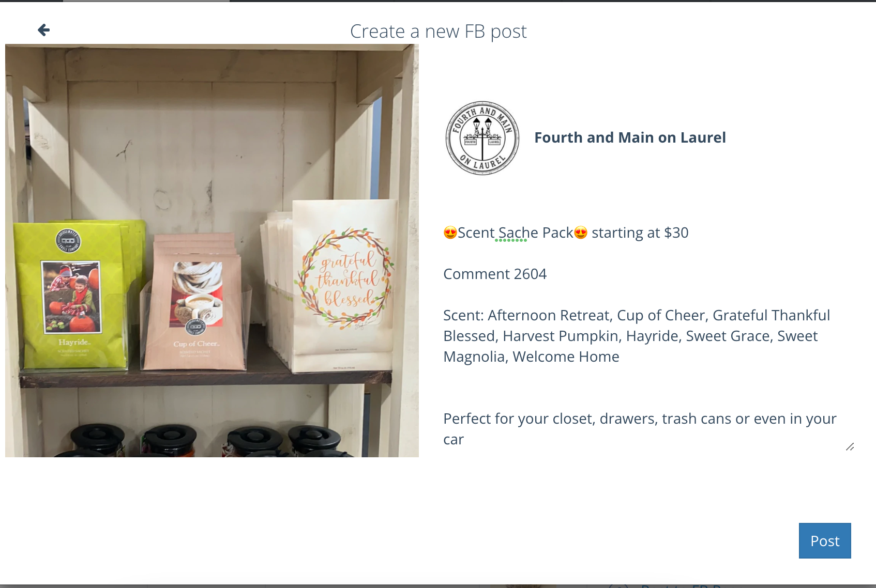Click the Fourth and Main on Laurel logo

(482, 138)
